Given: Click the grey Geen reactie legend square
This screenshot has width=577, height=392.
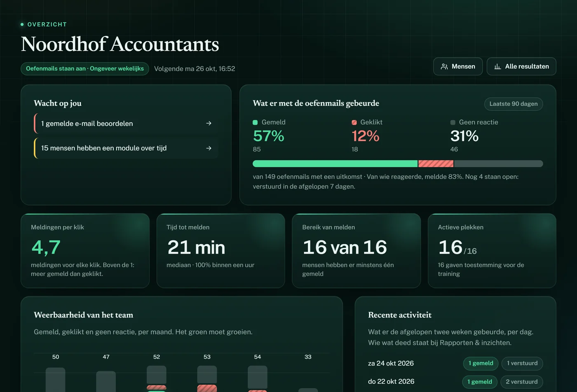Looking at the screenshot, I should [453, 122].
